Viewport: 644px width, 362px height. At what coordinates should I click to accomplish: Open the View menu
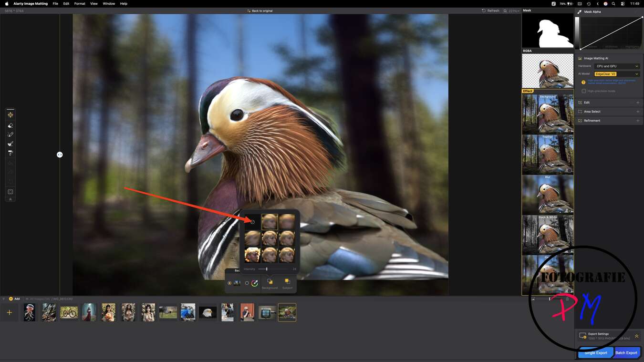(93, 3)
